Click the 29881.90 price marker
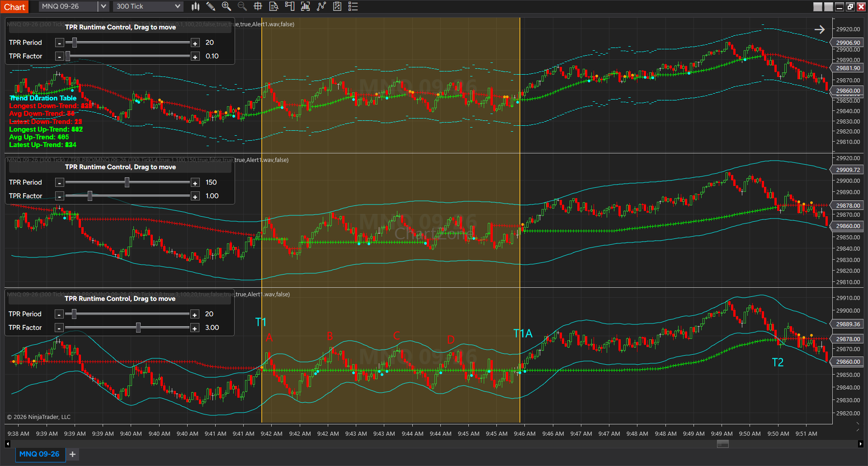868x466 pixels. point(848,68)
